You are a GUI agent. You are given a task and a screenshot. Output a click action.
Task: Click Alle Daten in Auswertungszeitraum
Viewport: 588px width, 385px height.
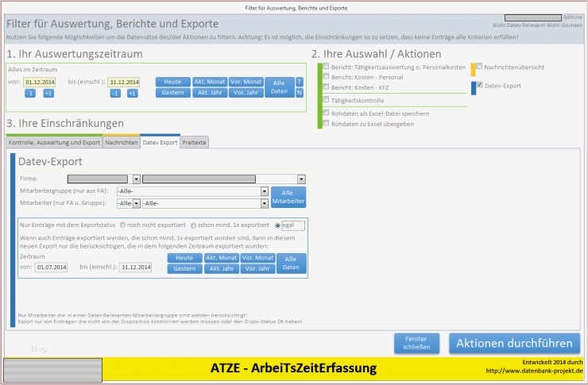280,87
